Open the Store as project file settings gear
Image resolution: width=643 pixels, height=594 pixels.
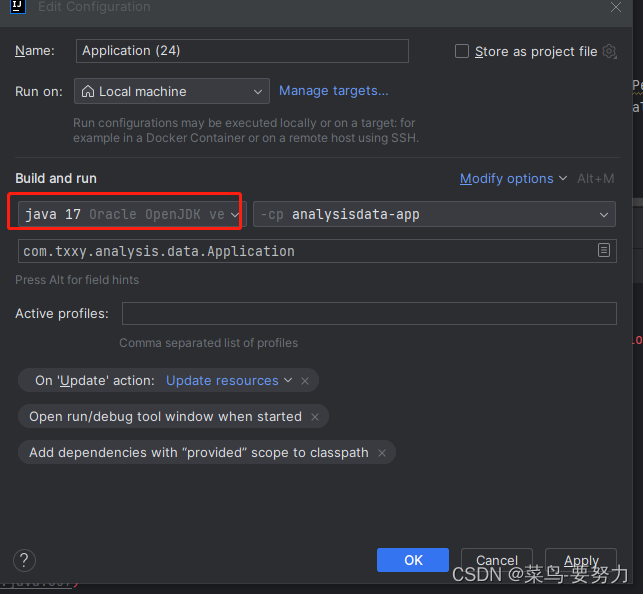[609, 52]
